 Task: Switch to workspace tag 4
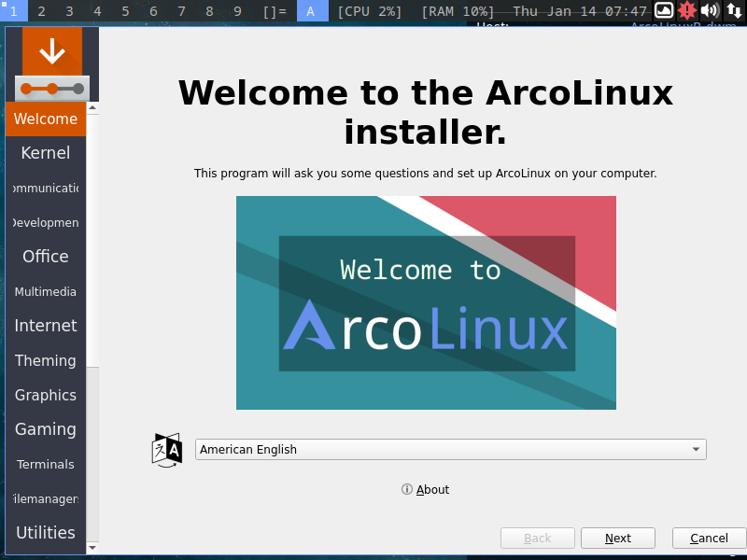pyautogui.click(x=98, y=11)
